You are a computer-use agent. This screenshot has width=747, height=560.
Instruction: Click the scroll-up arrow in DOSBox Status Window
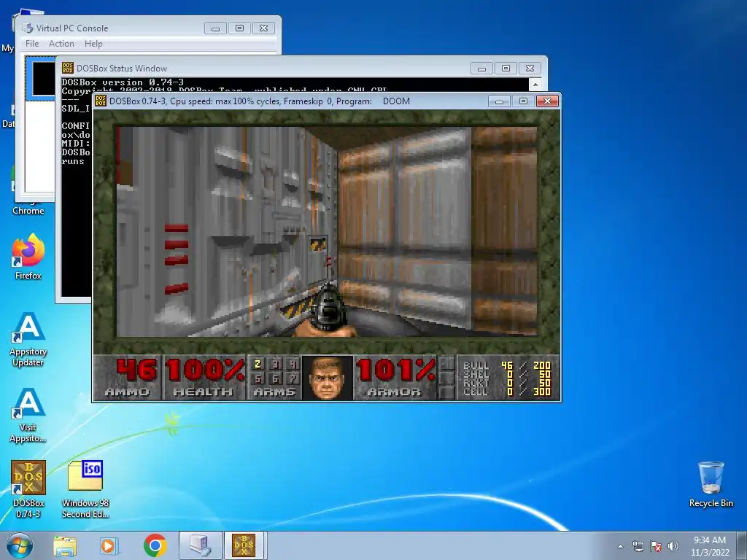pyautogui.click(x=535, y=85)
